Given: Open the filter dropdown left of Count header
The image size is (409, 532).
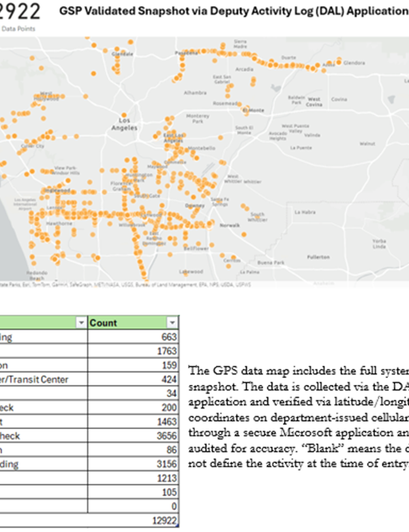Looking at the screenshot, I should coord(82,323).
